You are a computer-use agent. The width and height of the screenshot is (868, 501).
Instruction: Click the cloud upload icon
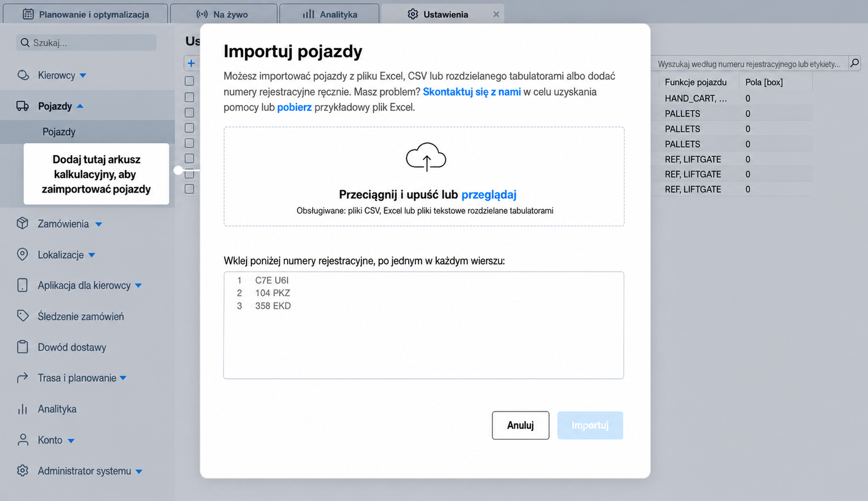(x=426, y=157)
